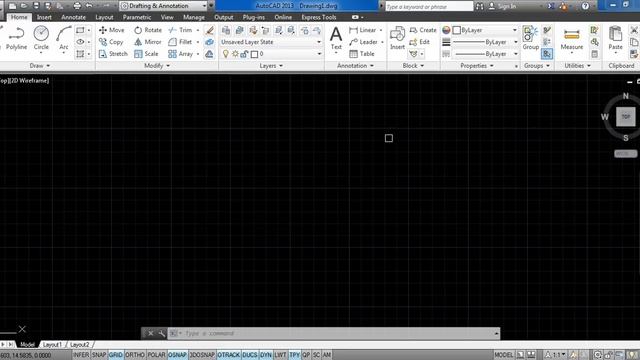Toggle LWT lineweight display
This screenshot has width=640, height=360.
click(280, 355)
